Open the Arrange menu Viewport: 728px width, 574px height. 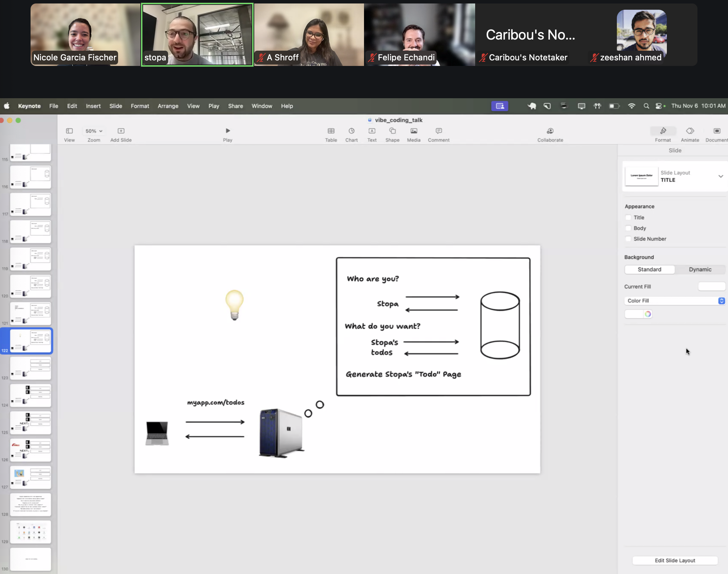(x=168, y=106)
